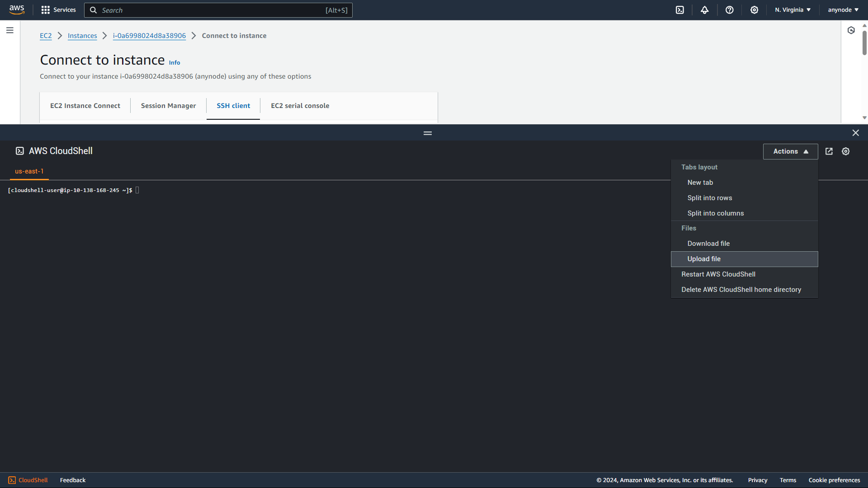This screenshot has width=868, height=488.
Task: Open the Services grid menu
Action: (x=58, y=9)
